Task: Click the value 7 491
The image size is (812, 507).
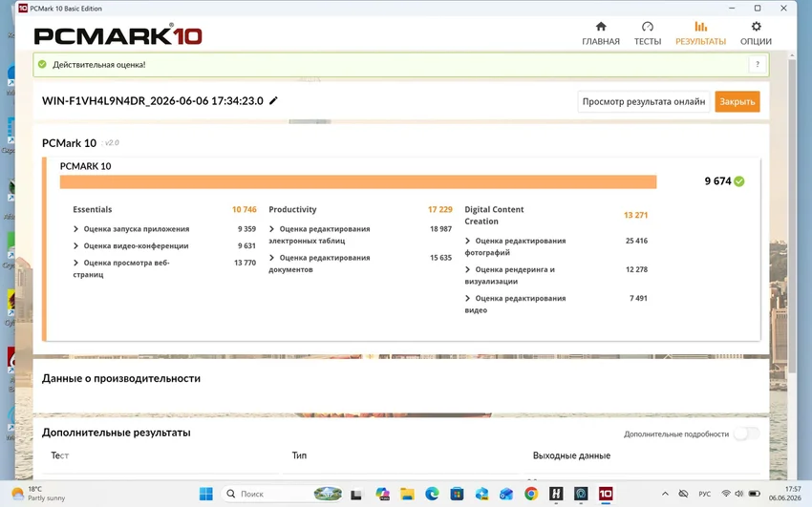Action: [638, 299]
